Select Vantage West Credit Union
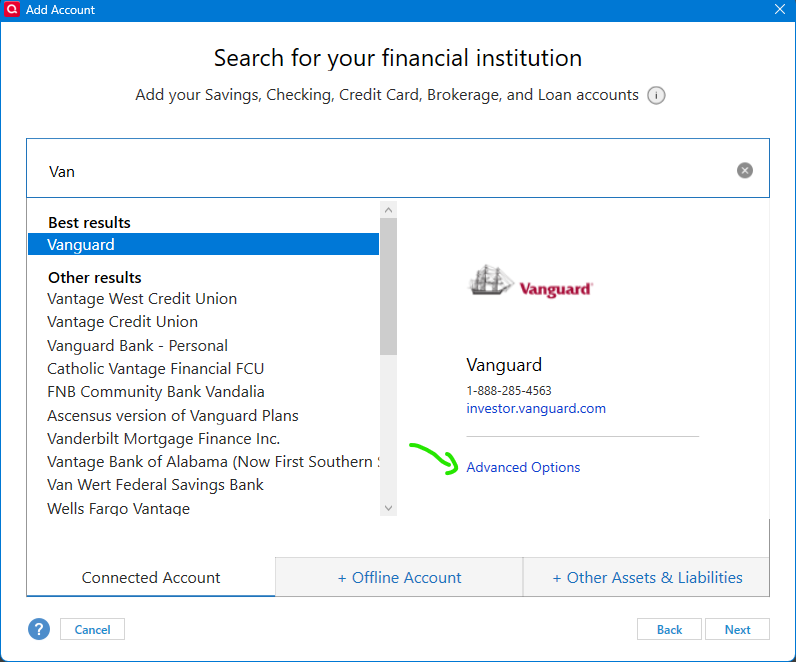The image size is (796, 662). [x=142, y=299]
